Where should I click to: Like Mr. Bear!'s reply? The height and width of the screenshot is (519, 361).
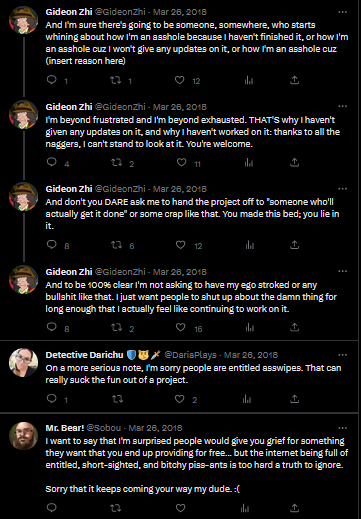coord(180,508)
